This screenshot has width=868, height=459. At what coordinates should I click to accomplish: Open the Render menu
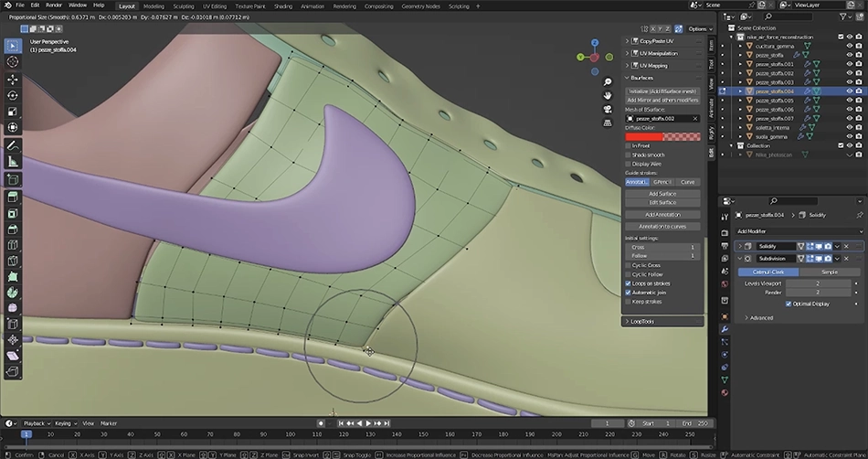pos(54,5)
